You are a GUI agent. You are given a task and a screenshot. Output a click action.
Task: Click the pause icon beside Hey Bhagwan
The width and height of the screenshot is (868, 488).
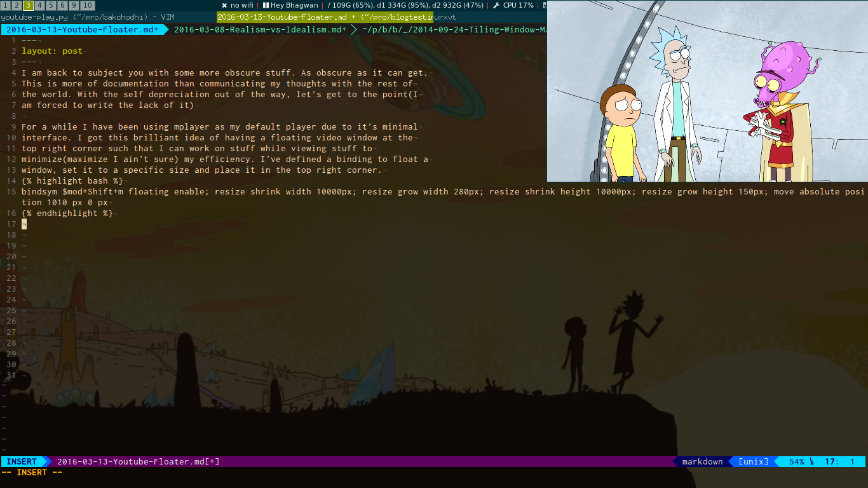click(x=266, y=5)
